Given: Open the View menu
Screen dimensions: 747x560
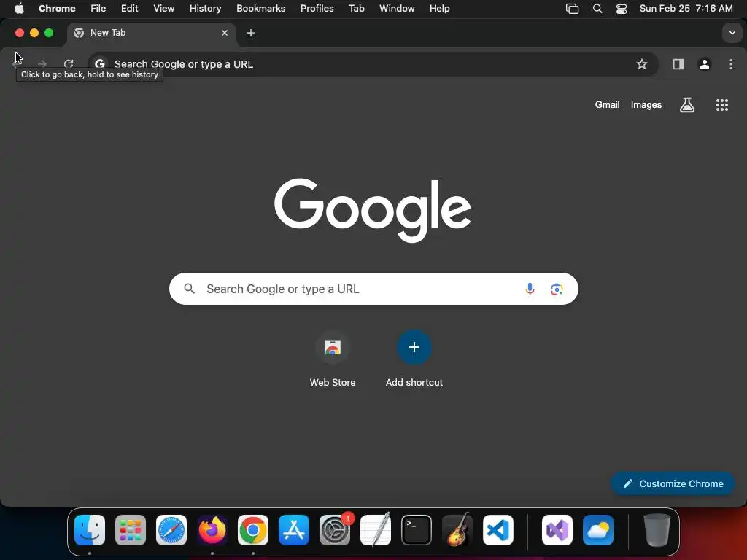Looking at the screenshot, I should click(x=164, y=8).
